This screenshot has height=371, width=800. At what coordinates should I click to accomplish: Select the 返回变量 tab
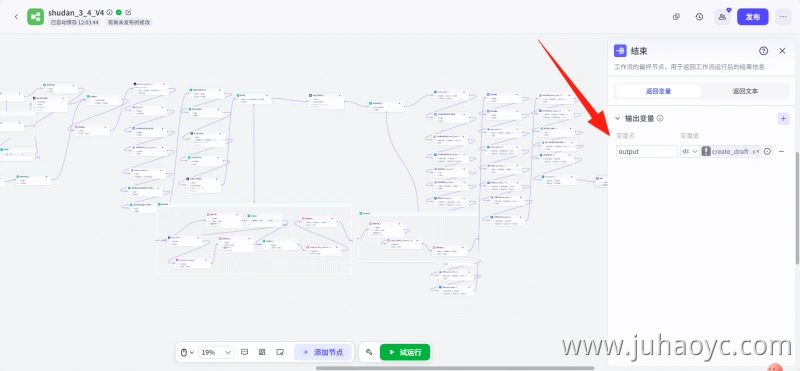658,91
